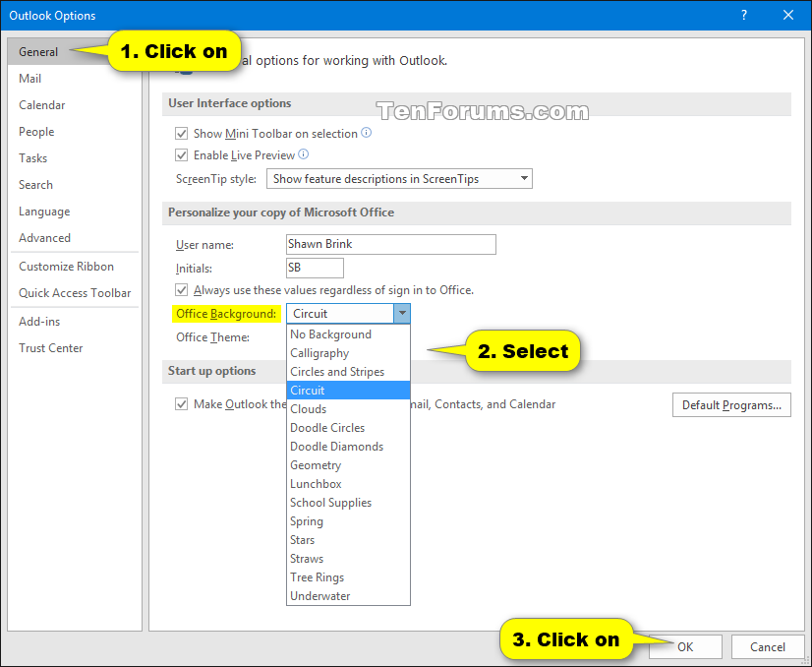812x667 pixels.
Task: Choose No Background from the list
Action: [348, 334]
